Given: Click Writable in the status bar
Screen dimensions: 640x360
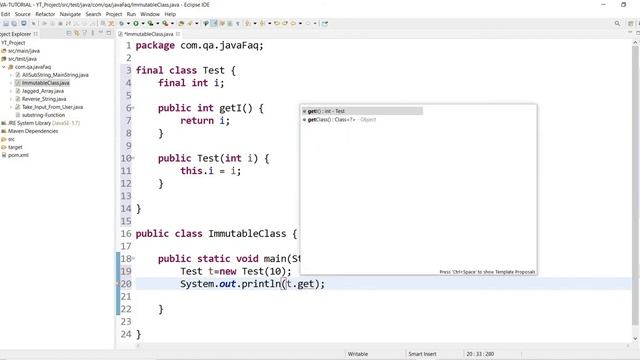Looking at the screenshot, I should pyautogui.click(x=358, y=354).
